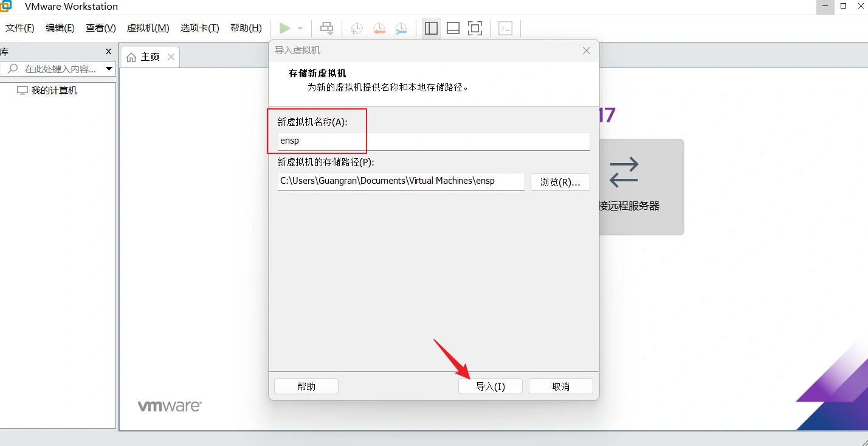Open the 虚拟机(M) menu
Screen dimensions: 868x446
[148, 28]
